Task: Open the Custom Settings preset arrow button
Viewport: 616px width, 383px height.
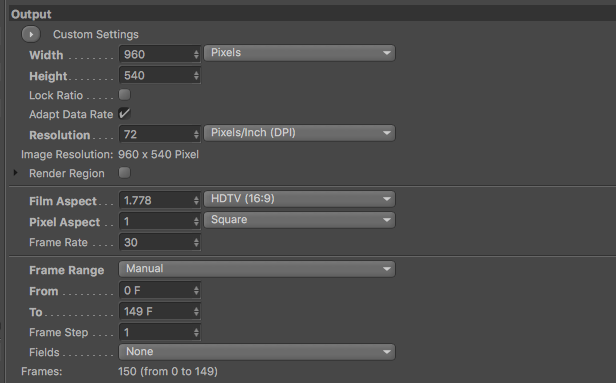Action: click(x=31, y=34)
